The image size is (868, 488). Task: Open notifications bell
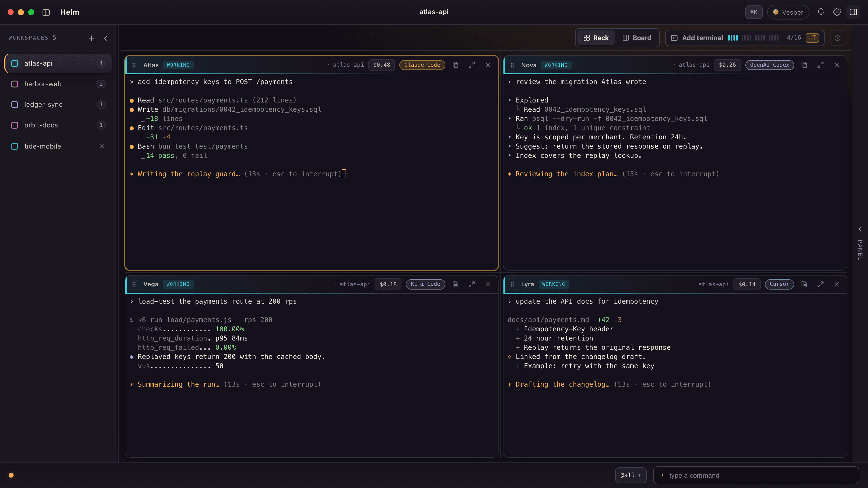pos(821,12)
